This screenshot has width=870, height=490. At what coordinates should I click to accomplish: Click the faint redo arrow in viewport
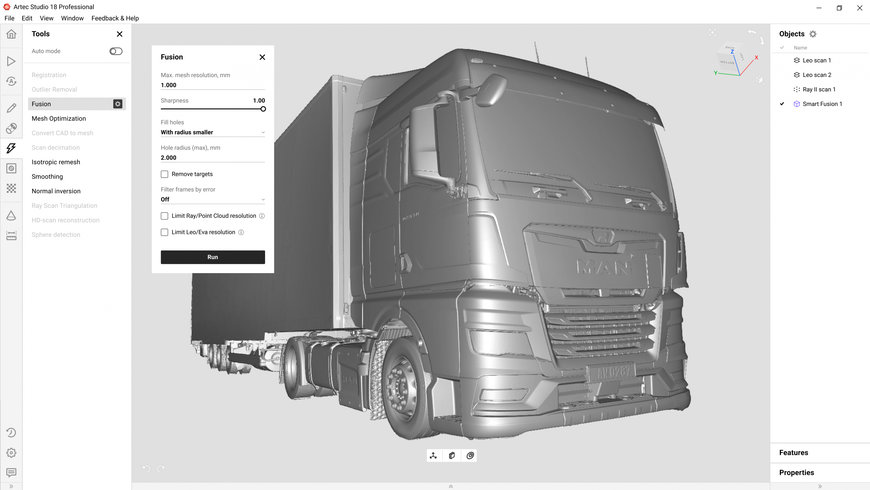[161, 468]
